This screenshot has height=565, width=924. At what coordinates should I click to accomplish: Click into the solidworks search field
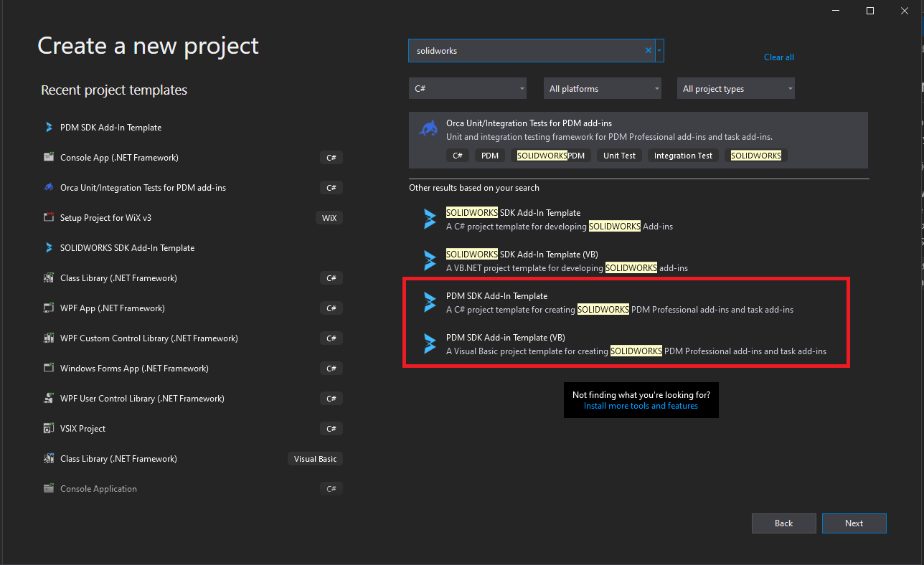coord(527,51)
